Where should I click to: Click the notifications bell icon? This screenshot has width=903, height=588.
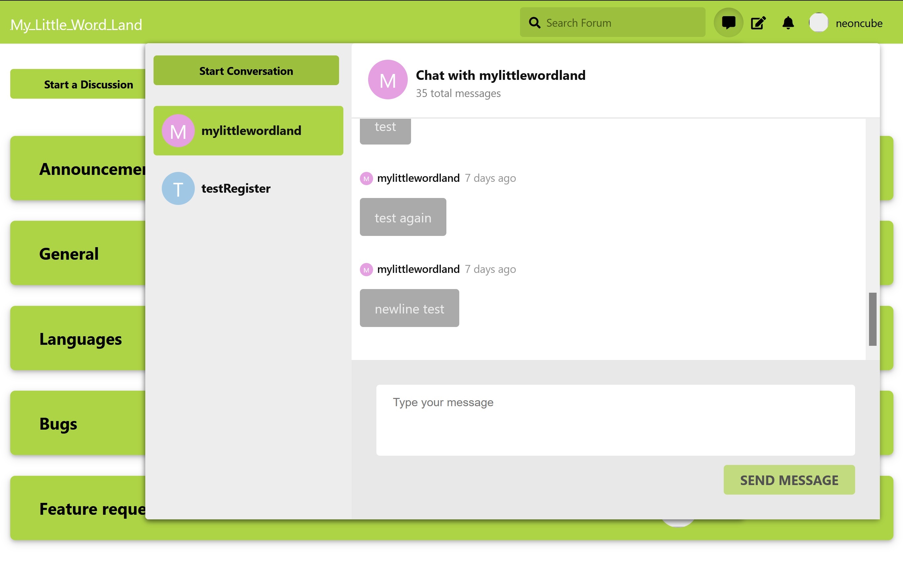[788, 23]
